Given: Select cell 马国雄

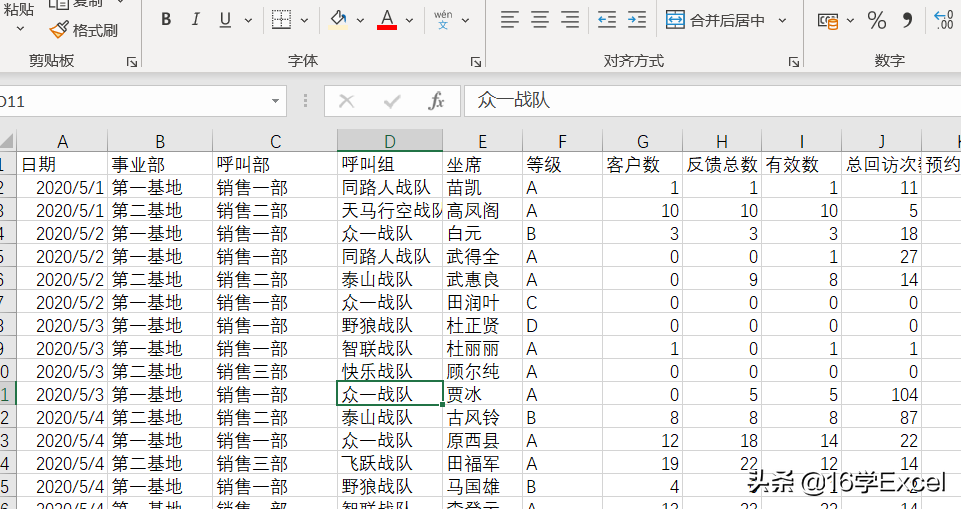Looking at the screenshot, I should pos(482,487).
